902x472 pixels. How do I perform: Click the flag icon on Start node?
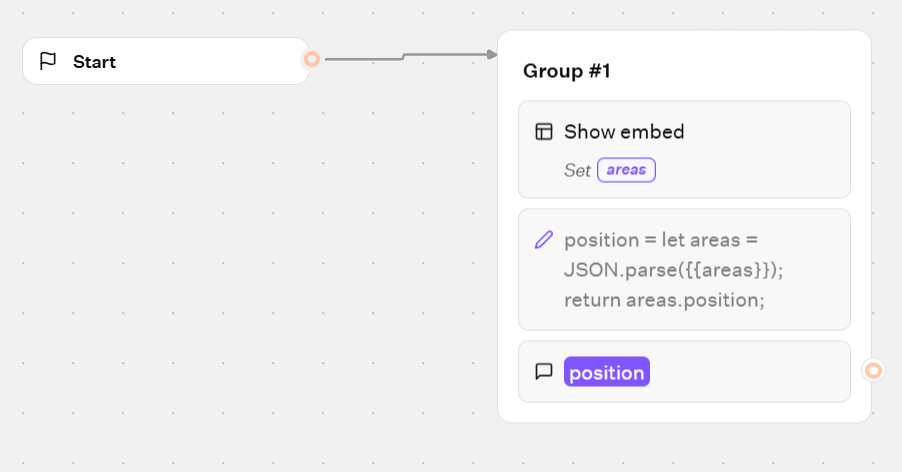point(48,61)
